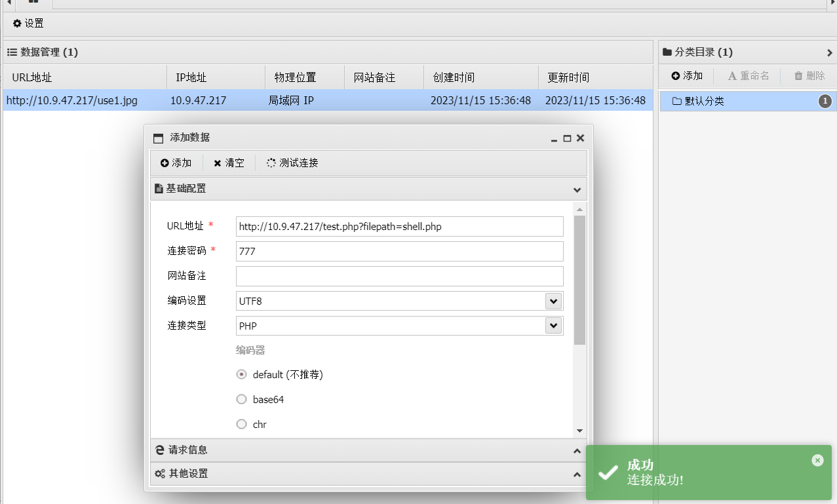837x504 pixels.
Task: Click the created time 2023/11/15 15:36:48
Action: 480,100
